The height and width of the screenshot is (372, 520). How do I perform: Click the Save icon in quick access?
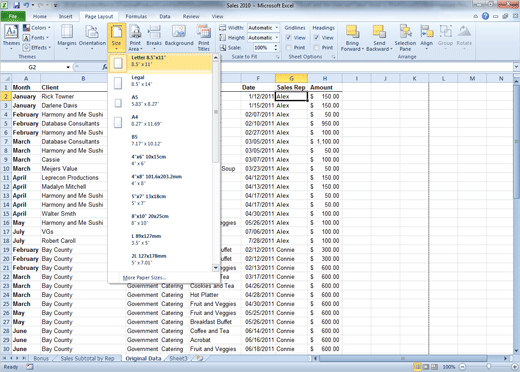(x=16, y=5)
